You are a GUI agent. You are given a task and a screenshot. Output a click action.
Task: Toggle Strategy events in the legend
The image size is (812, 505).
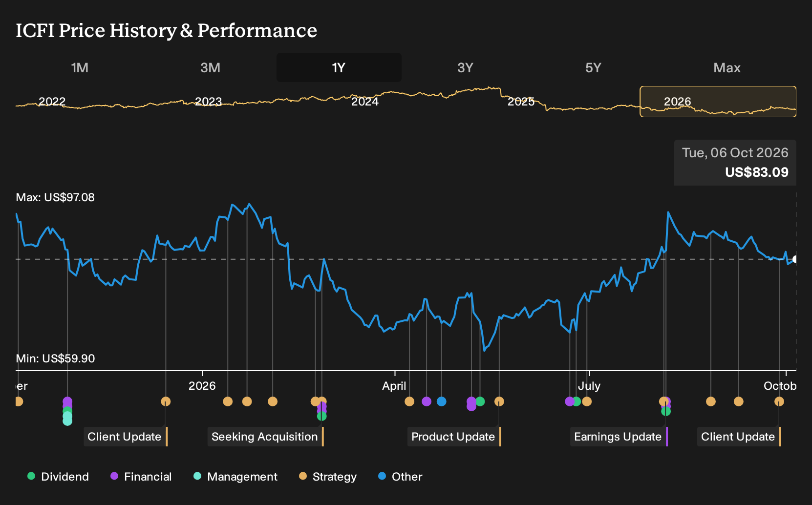pyautogui.click(x=328, y=477)
